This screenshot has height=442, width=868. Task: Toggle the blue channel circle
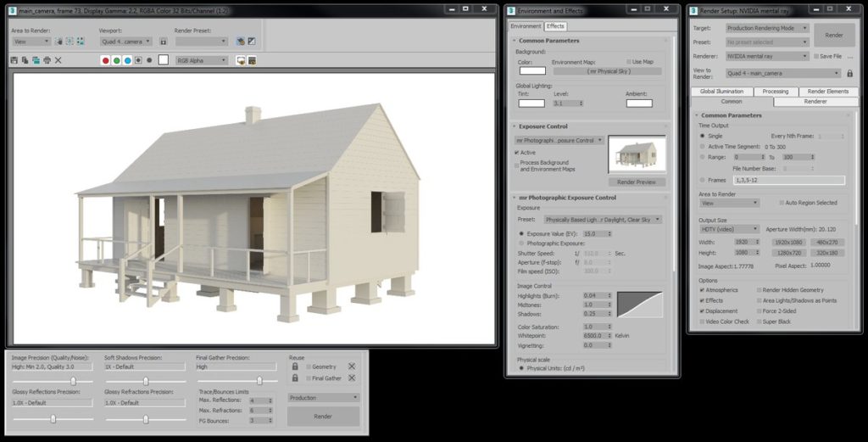pyautogui.click(x=127, y=60)
